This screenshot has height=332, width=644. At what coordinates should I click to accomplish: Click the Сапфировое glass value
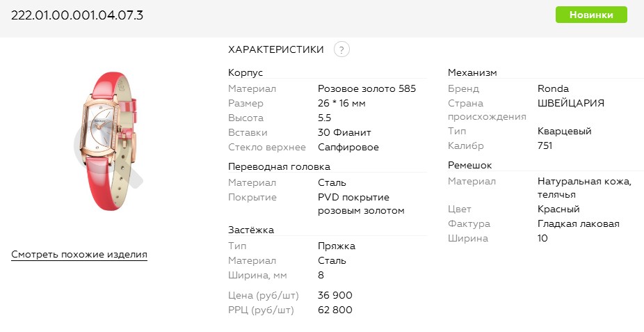click(348, 147)
